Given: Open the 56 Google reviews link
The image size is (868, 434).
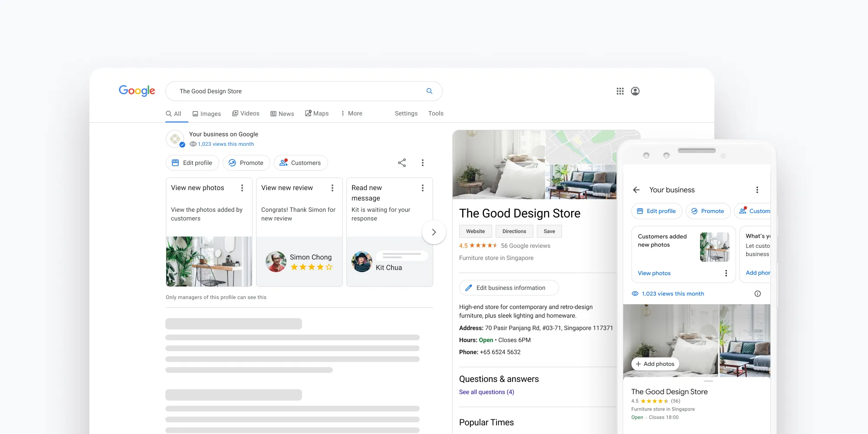Looking at the screenshot, I should coord(526,246).
